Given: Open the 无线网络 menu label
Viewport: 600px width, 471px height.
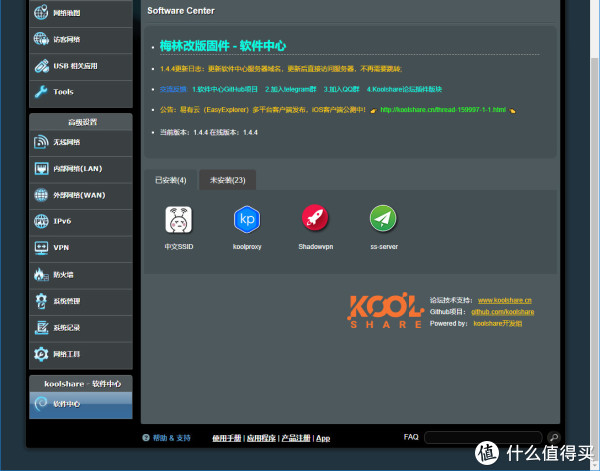Looking at the screenshot, I should (x=67, y=142).
